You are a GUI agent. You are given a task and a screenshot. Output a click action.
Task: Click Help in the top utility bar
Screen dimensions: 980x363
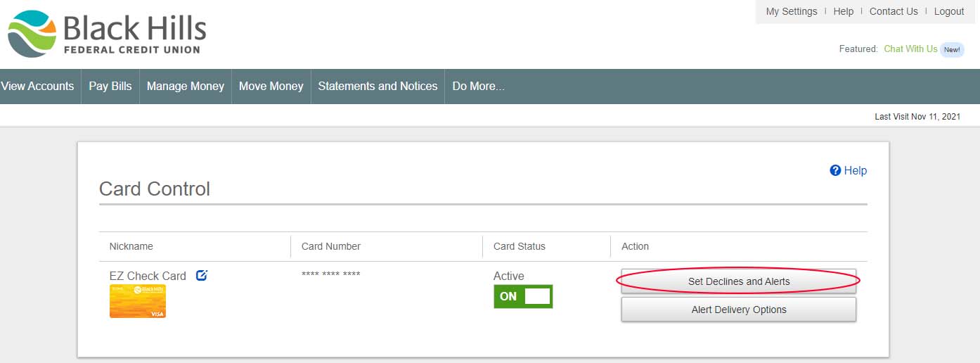[x=843, y=11]
